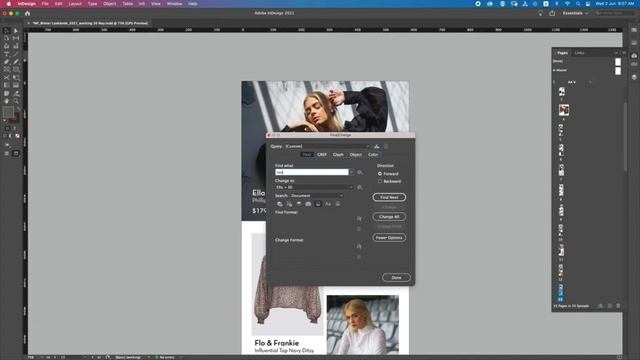This screenshot has height=360, width=640.
Task: Select the Forward direction radio button
Action: 380,174
